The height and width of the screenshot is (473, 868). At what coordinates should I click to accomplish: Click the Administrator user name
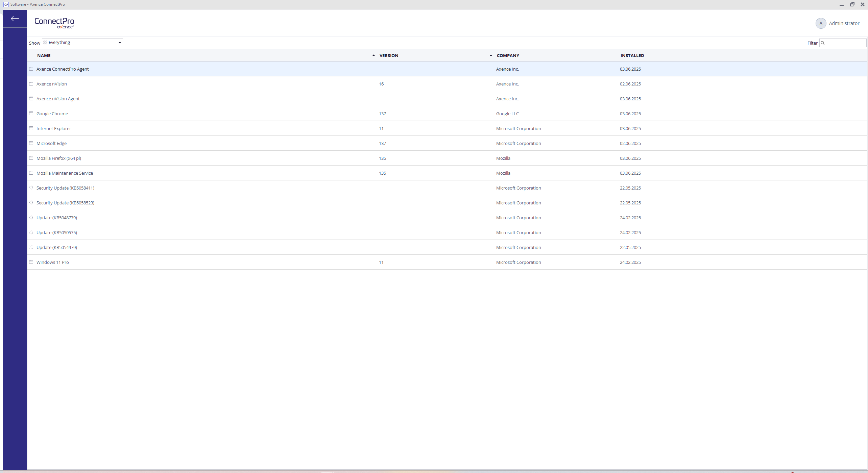844,23
